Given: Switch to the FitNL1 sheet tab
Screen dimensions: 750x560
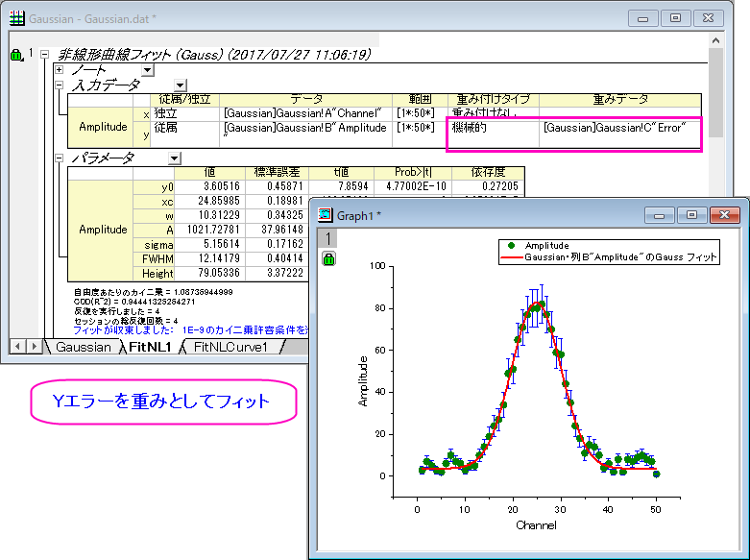Looking at the screenshot, I should tap(150, 347).
